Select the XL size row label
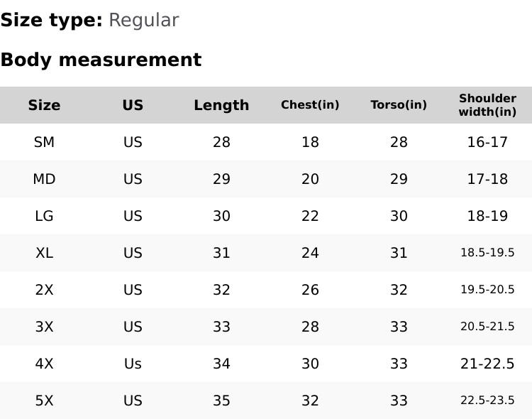 pos(44,253)
